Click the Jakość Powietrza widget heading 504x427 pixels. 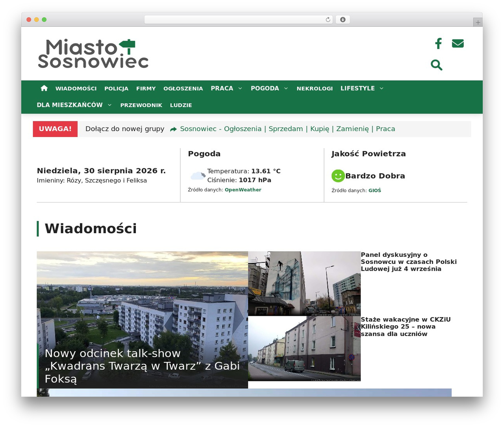(369, 154)
